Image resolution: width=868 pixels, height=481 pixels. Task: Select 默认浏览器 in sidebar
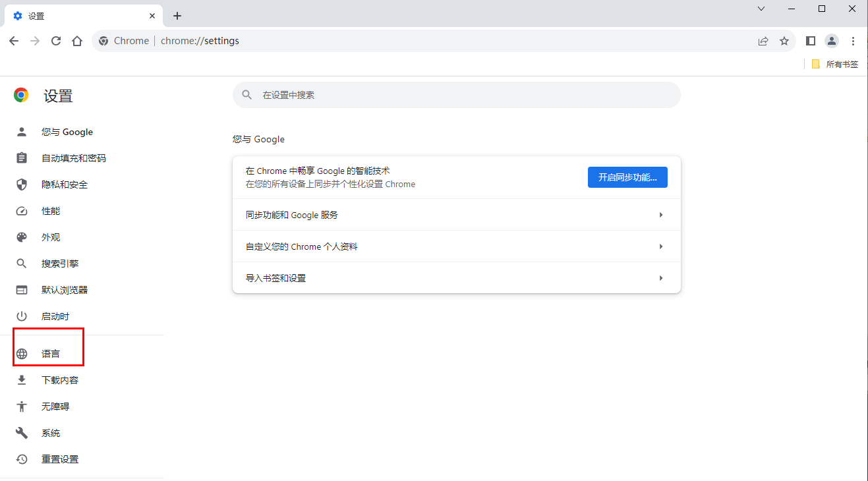click(65, 290)
